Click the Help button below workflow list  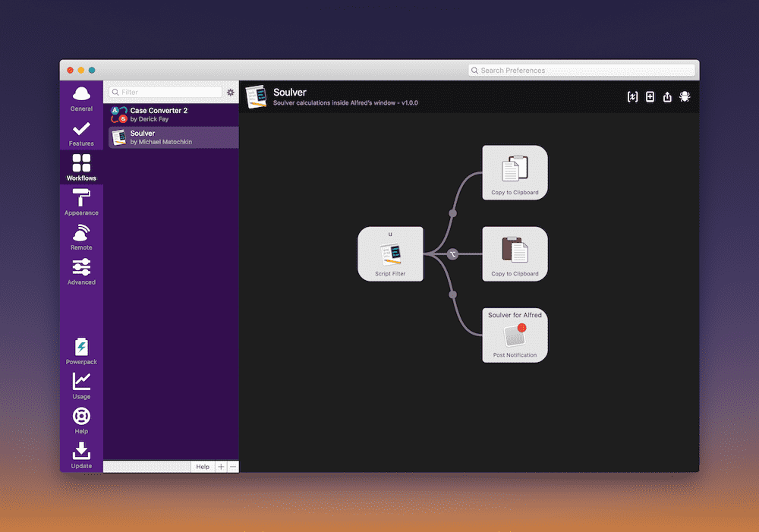click(203, 467)
